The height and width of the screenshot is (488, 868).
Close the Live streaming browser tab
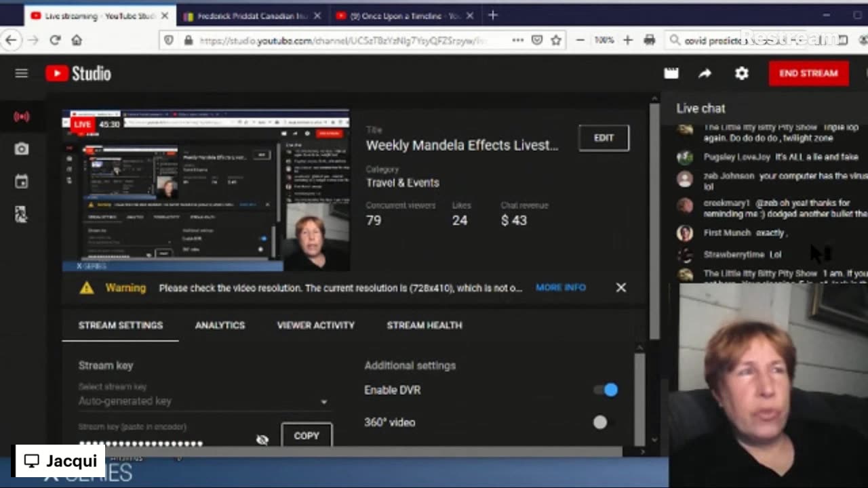click(165, 16)
